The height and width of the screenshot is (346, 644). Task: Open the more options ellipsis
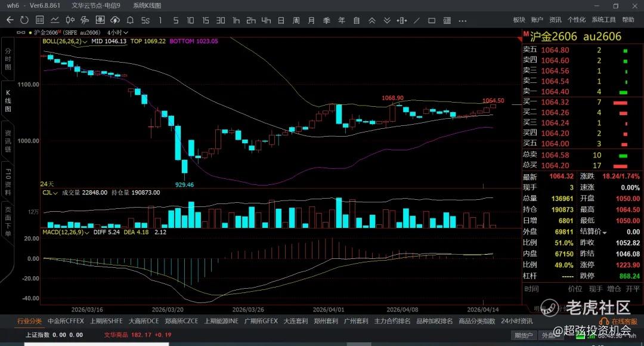[463, 20]
